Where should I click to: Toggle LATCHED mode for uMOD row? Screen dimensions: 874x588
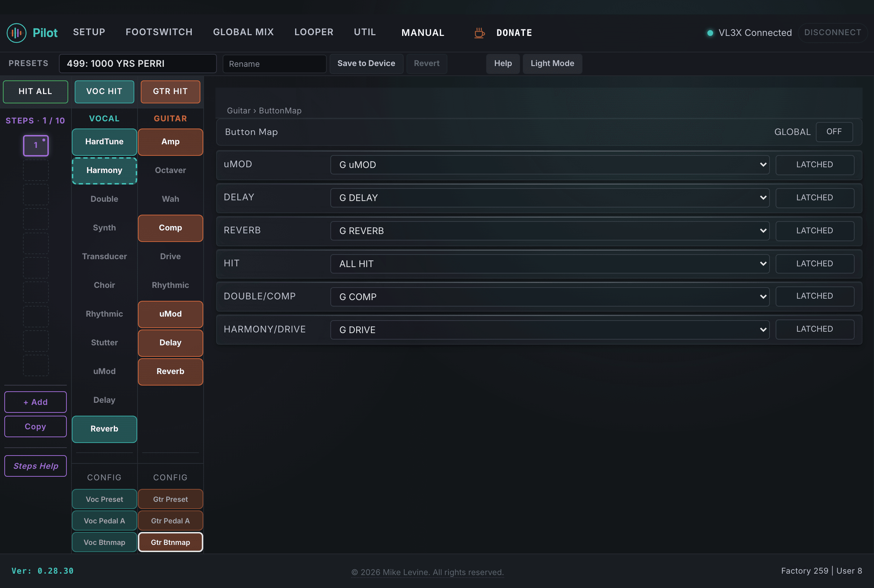pos(815,165)
